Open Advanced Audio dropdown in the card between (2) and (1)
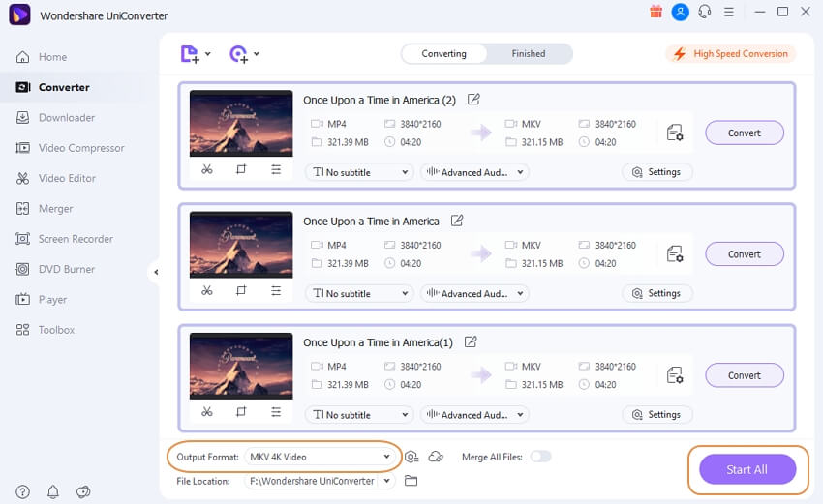This screenshot has height=504, width=823. [474, 293]
